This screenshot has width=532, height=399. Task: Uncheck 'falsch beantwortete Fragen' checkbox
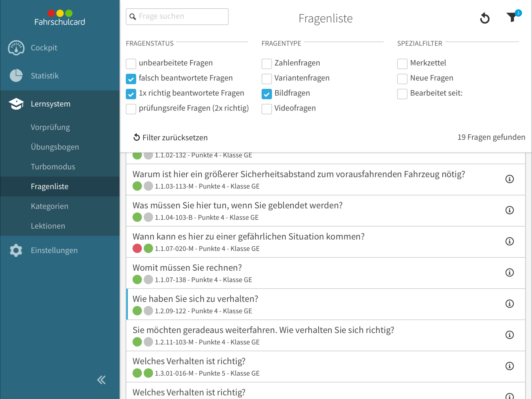click(131, 79)
